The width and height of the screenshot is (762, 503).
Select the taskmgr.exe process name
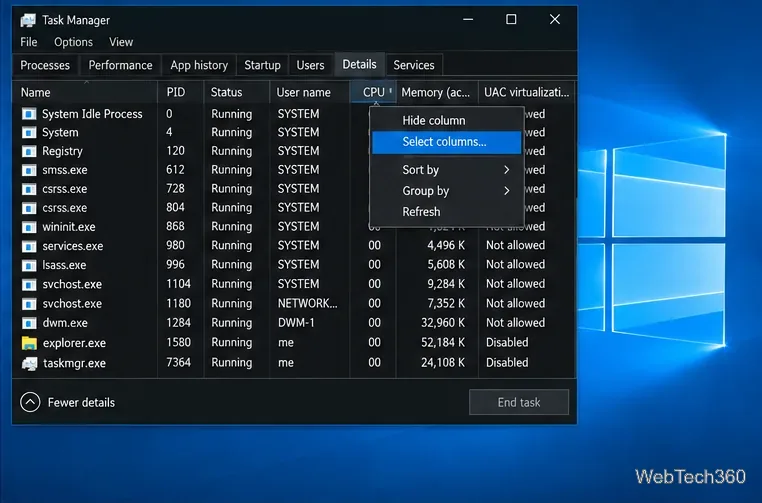pyautogui.click(x=74, y=364)
